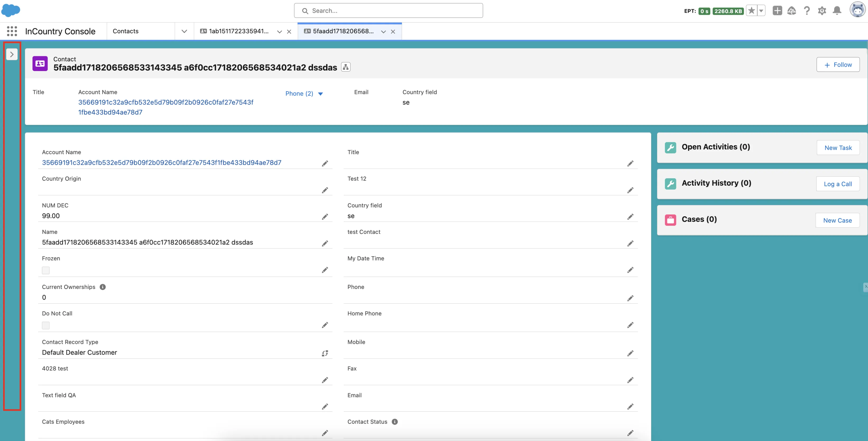Viewport: 868px width, 441px height.
Task: Expand the left sidebar with arrow
Action: click(12, 54)
